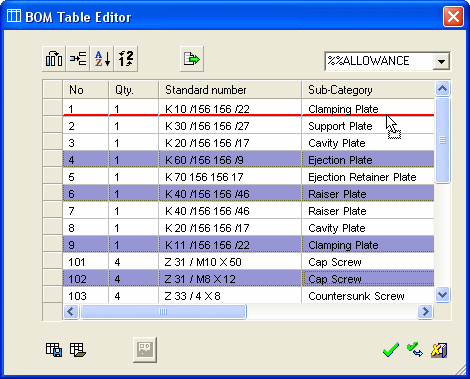Click the vertical scrollbar down arrow
Image resolution: width=470 pixels, height=379 pixels.
tap(442, 295)
